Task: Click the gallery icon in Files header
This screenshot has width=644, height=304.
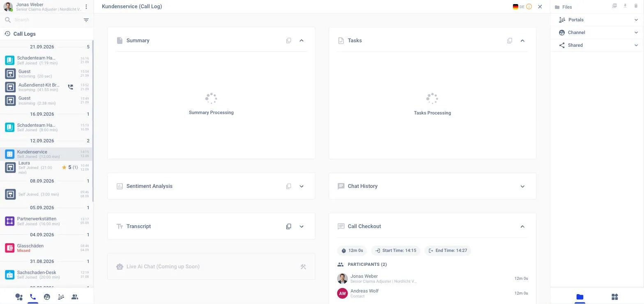Action: pyautogui.click(x=614, y=6)
